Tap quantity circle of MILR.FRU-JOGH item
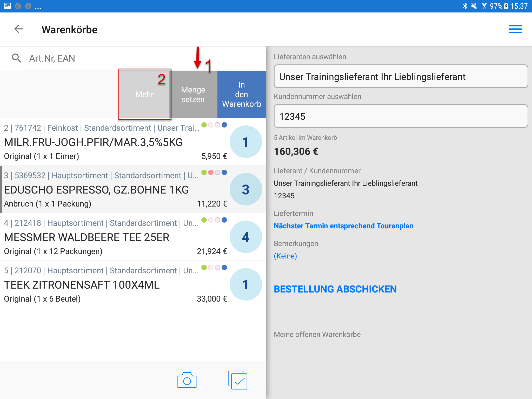 tap(245, 142)
